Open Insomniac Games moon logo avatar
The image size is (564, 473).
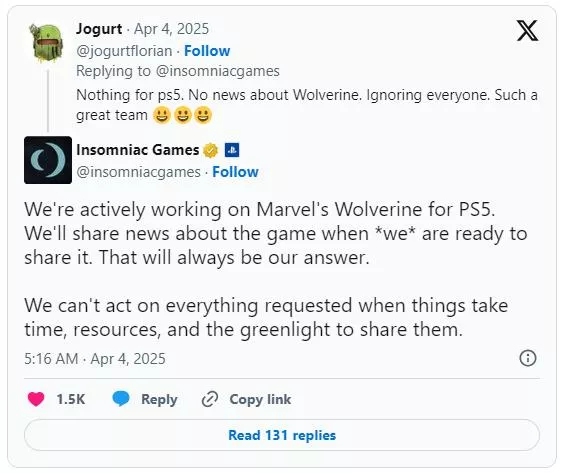48,160
